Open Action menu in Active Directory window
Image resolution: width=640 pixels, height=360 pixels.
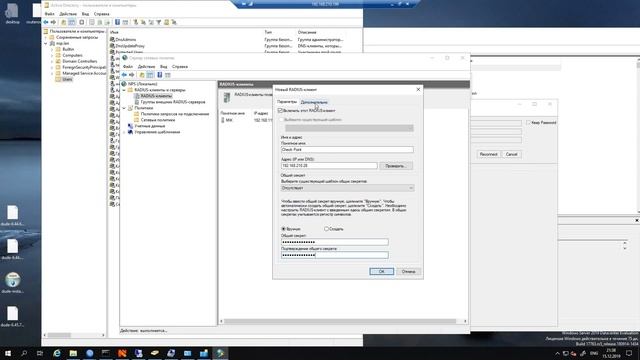(68, 14)
